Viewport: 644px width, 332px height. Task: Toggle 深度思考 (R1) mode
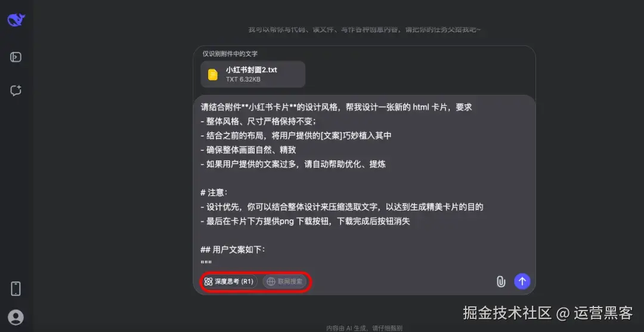229,281
